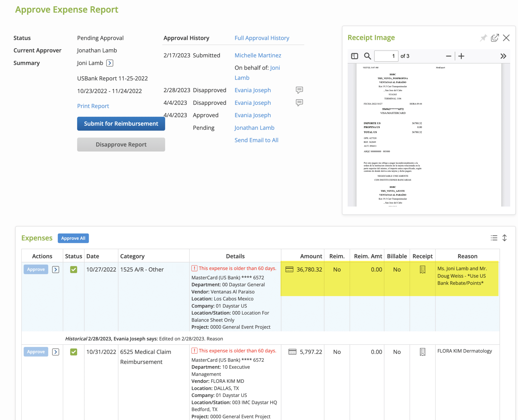Toggle the receipt viewer sidebar
Screen dimensions: 518x420
(x=354, y=56)
